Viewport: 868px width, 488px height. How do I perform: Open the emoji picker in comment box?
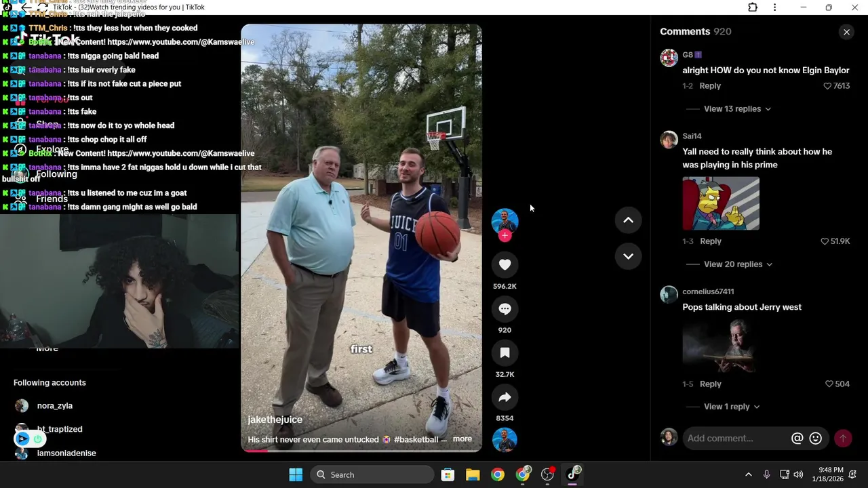[x=816, y=439]
